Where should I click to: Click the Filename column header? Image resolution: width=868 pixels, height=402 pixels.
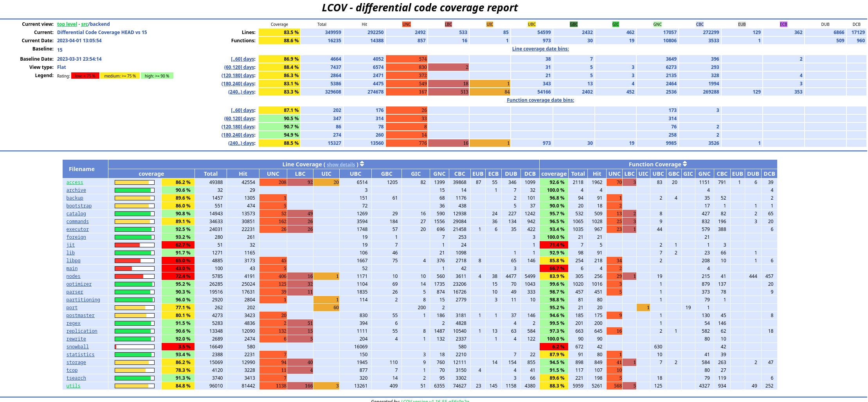81,169
